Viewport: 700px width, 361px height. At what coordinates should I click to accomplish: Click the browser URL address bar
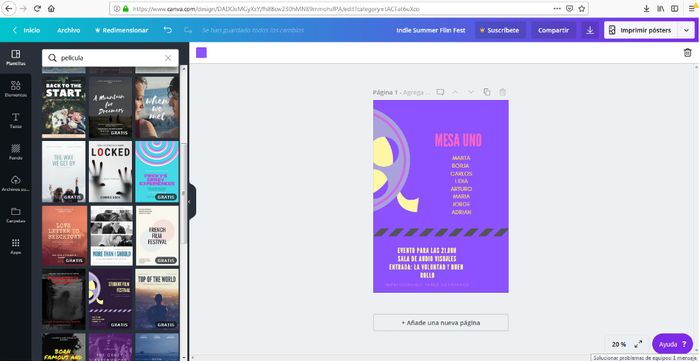(330, 8)
